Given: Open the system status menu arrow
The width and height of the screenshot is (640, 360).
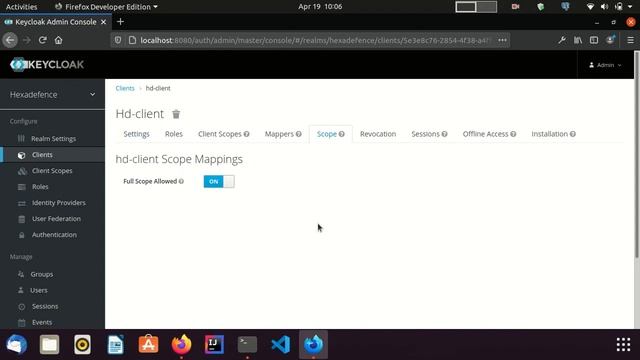Looking at the screenshot, I should pyautogui.click(x=630, y=7).
